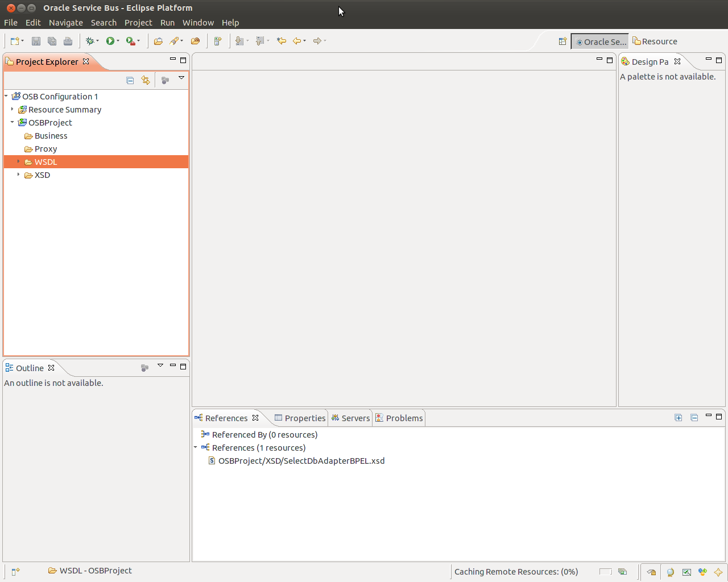Click the fast view icon in status bar

[x=15, y=572]
